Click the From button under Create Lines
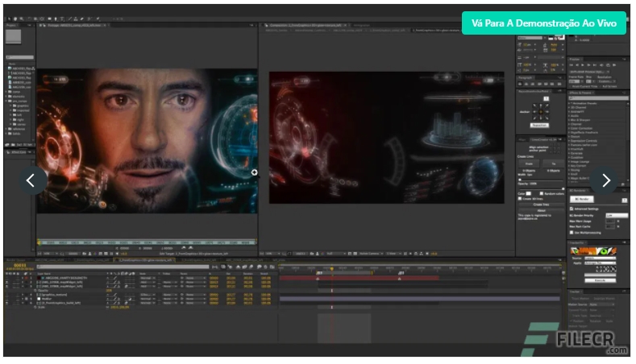The image size is (636, 364). pos(529,163)
